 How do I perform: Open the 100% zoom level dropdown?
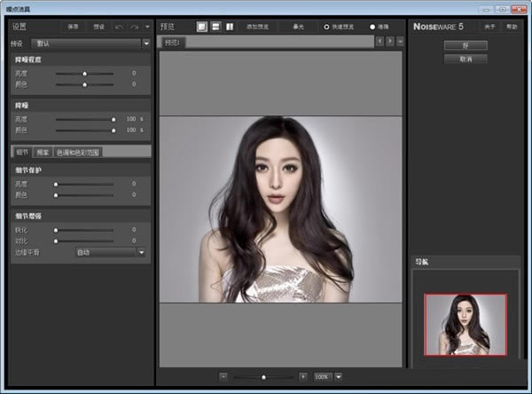tap(338, 377)
